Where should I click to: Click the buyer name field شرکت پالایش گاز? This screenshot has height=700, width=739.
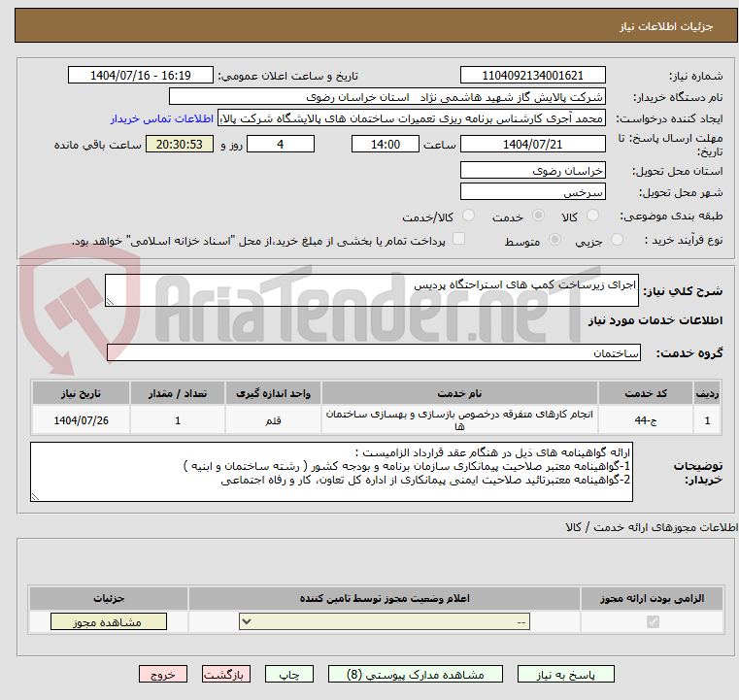386,96
